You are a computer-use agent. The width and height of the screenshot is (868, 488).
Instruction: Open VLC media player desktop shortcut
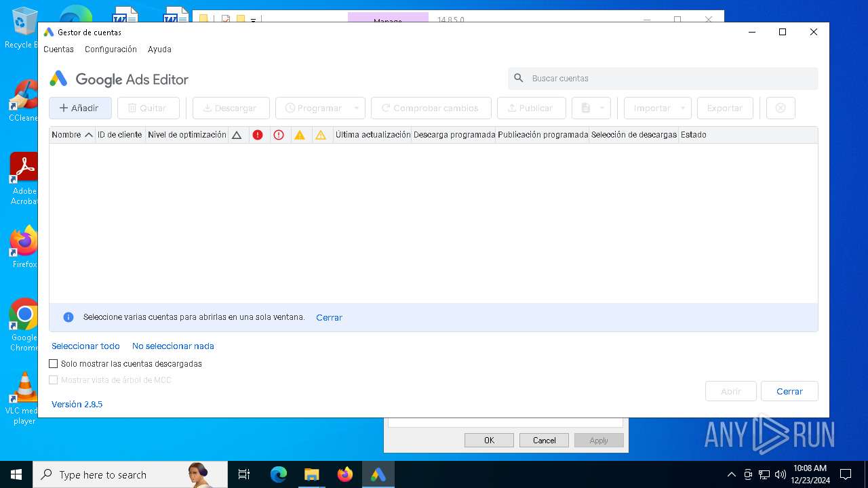tap(24, 399)
